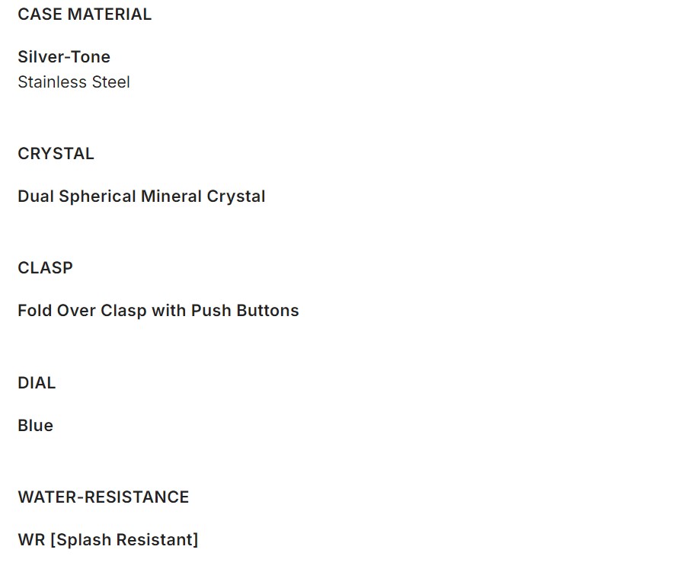
Task: Select the WR [Splash Resistant] text
Action: 108,540
